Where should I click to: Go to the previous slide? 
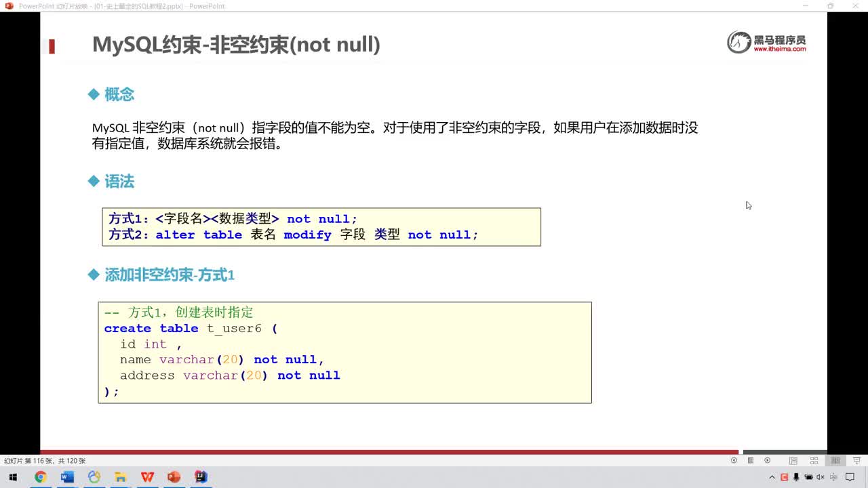pos(734,460)
